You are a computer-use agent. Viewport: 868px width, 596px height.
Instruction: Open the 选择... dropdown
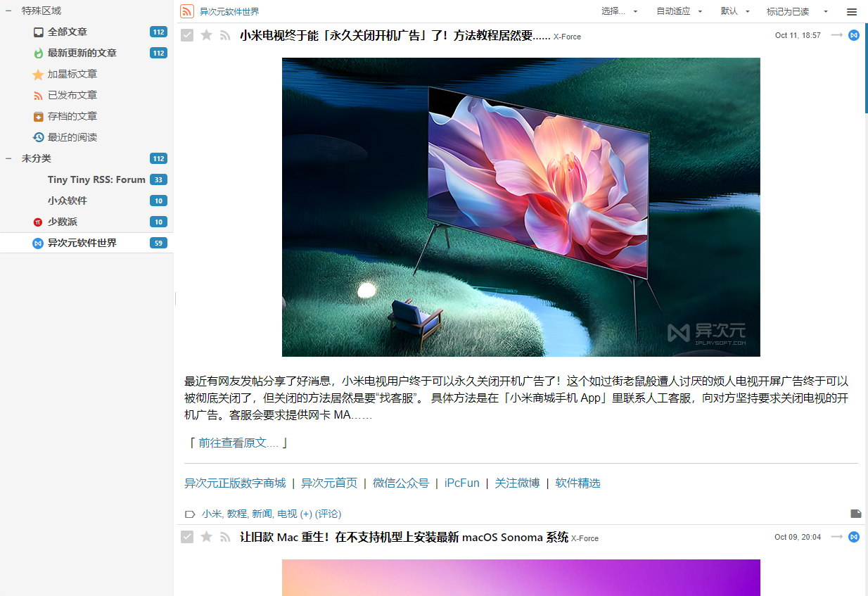click(620, 11)
